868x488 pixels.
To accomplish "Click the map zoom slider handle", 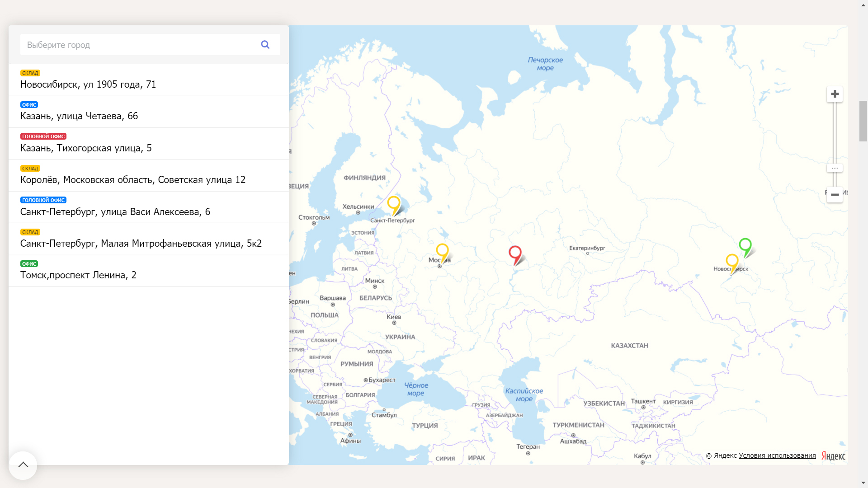I will [835, 168].
